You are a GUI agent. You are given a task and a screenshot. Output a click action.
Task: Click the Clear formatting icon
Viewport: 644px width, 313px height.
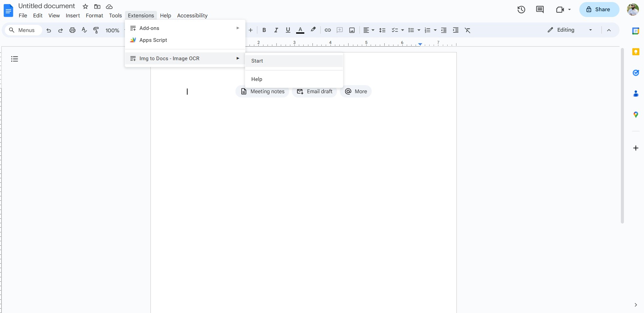pyautogui.click(x=467, y=30)
